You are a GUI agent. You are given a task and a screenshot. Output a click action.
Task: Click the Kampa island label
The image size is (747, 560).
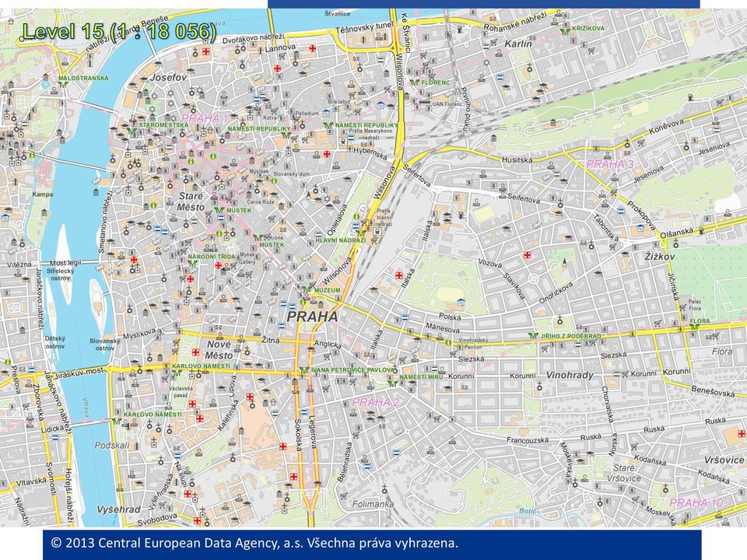pos(43,194)
